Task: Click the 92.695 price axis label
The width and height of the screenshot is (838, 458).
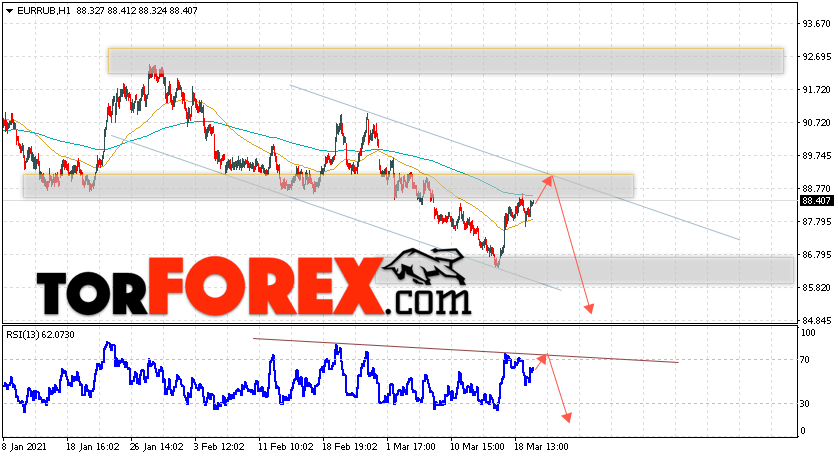Action: tap(817, 57)
